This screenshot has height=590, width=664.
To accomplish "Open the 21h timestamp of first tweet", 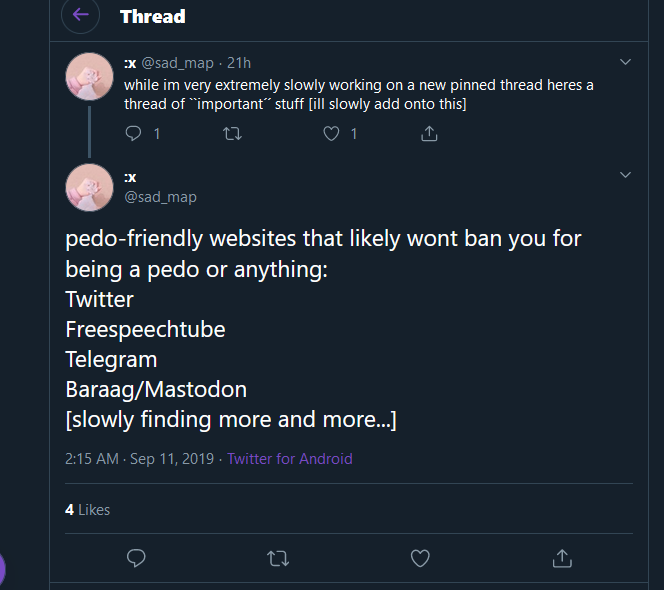I will click(x=239, y=63).
